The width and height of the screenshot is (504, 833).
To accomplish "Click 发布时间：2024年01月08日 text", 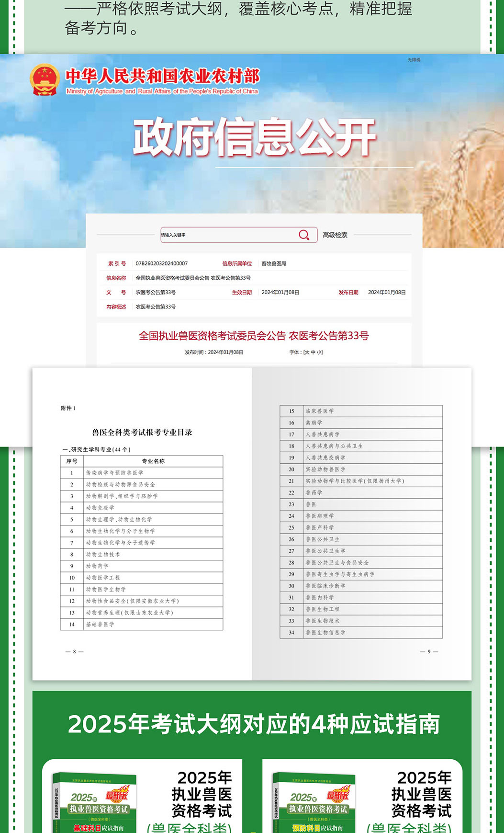I will pos(214,352).
